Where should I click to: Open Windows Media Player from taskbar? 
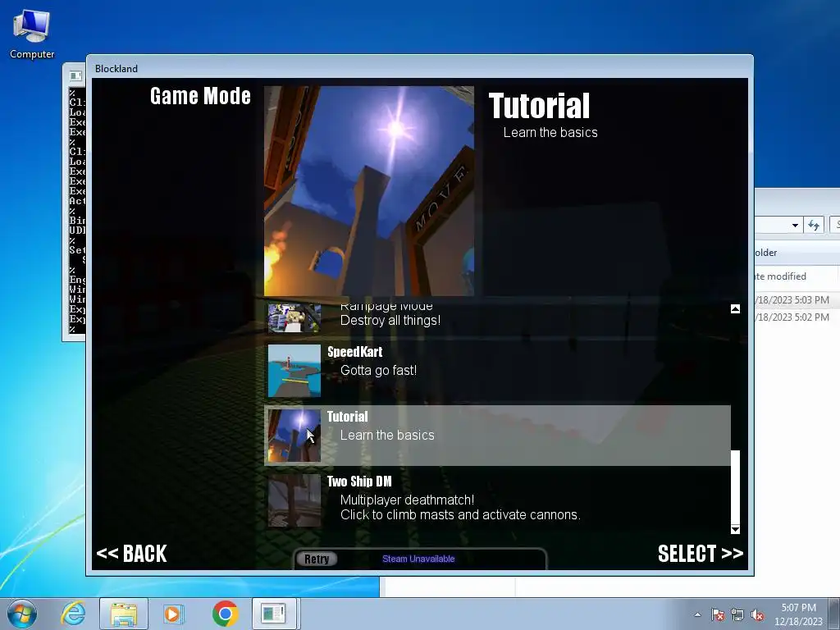click(173, 614)
